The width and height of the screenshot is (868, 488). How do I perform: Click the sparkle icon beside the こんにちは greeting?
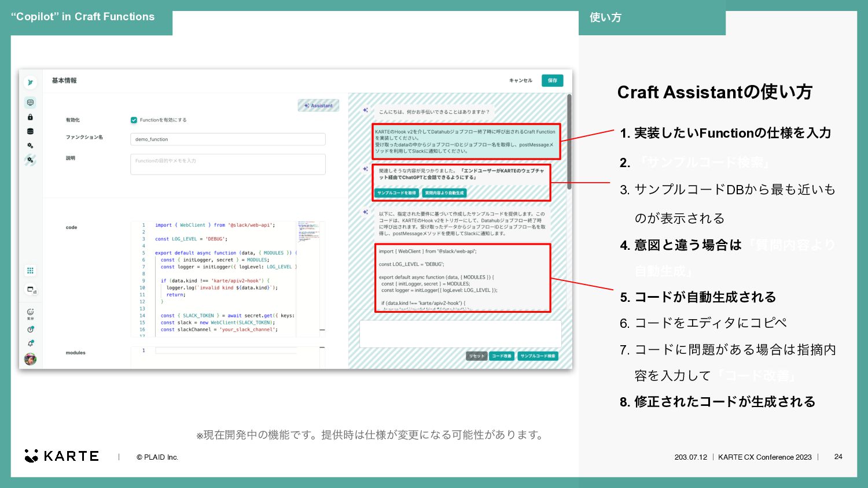tap(365, 110)
